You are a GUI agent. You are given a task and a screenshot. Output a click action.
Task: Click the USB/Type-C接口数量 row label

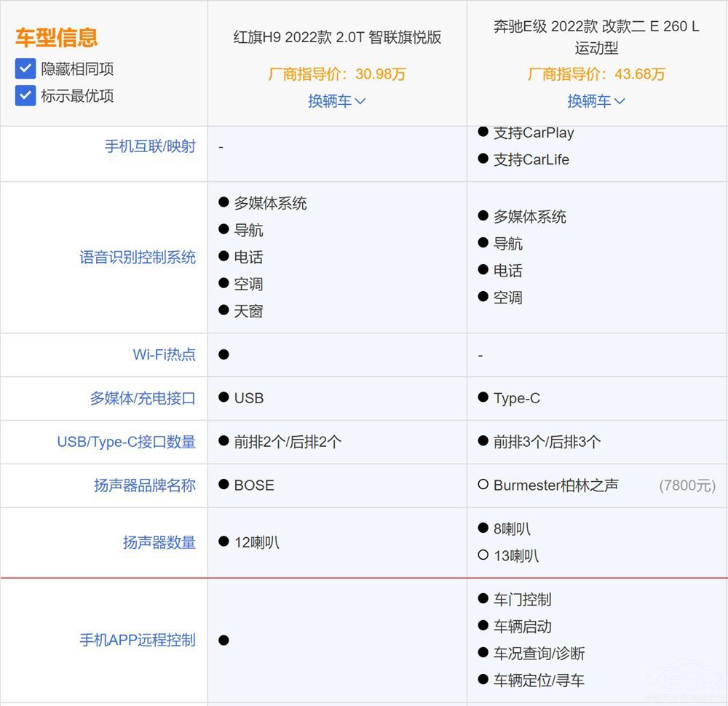(126, 442)
